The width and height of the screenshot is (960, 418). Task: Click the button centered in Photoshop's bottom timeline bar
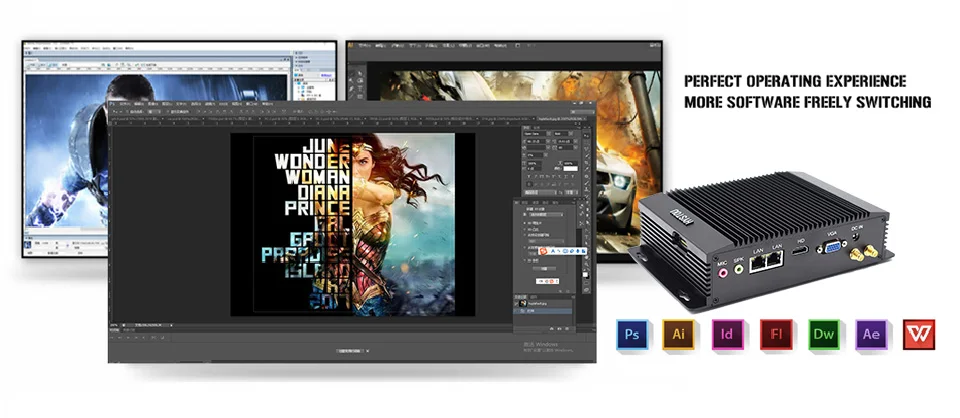click(x=351, y=351)
